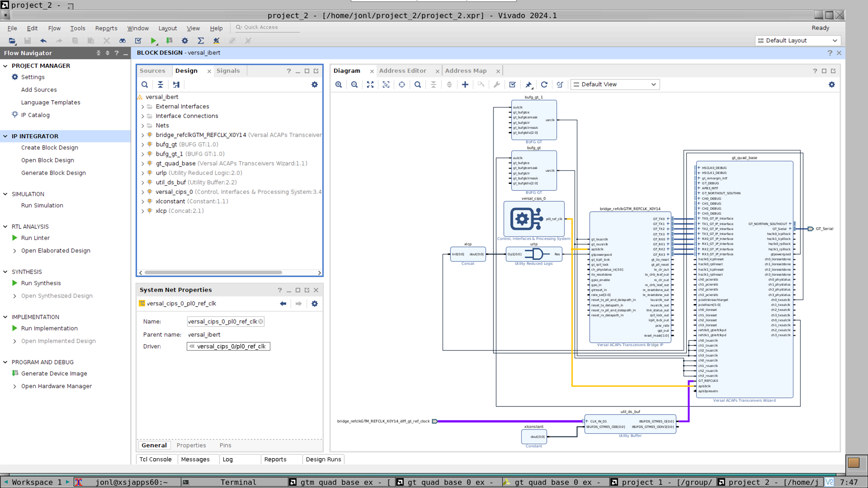The height and width of the screenshot is (488, 868).
Task: Click the Sigma report toolbar icon
Action: click(201, 40)
